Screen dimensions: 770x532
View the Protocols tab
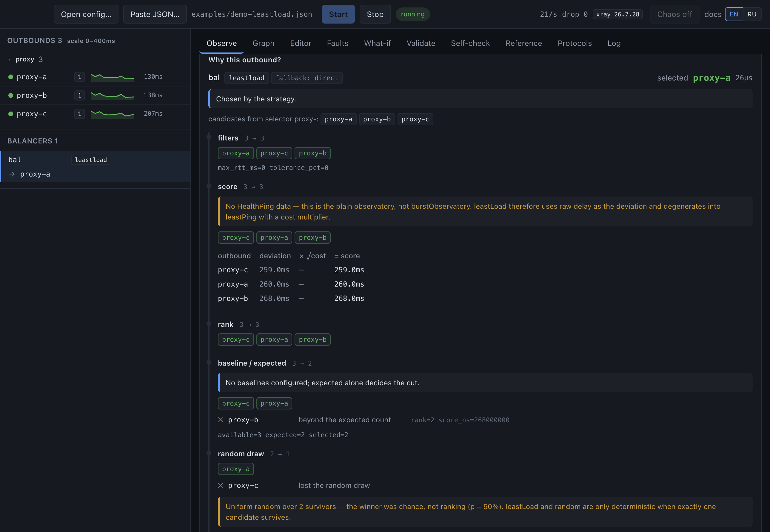pyautogui.click(x=575, y=43)
